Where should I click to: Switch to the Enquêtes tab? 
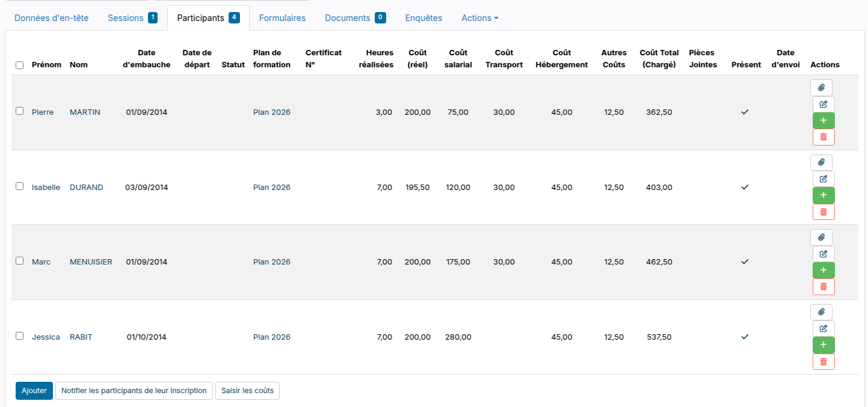tap(423, 18)
